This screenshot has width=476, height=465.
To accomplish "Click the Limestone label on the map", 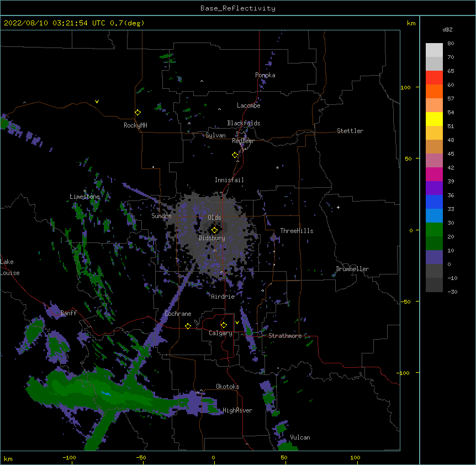I will pos(84,197).
